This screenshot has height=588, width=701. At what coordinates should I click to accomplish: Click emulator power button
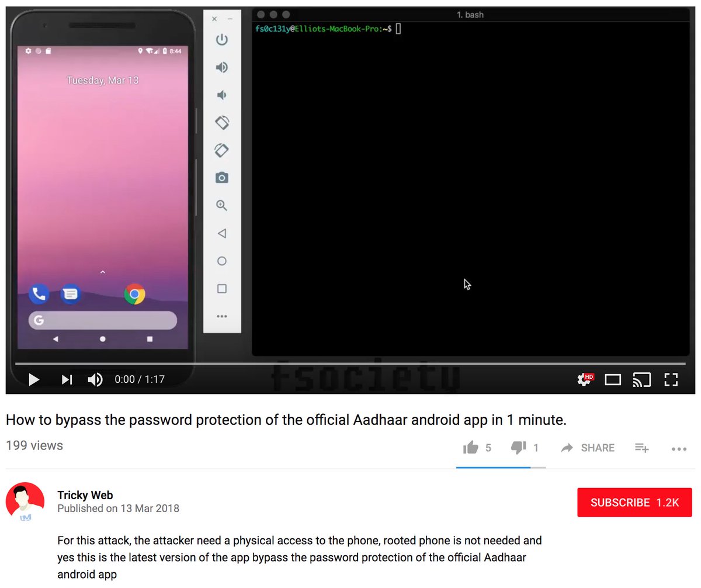(x=222, y=40)
